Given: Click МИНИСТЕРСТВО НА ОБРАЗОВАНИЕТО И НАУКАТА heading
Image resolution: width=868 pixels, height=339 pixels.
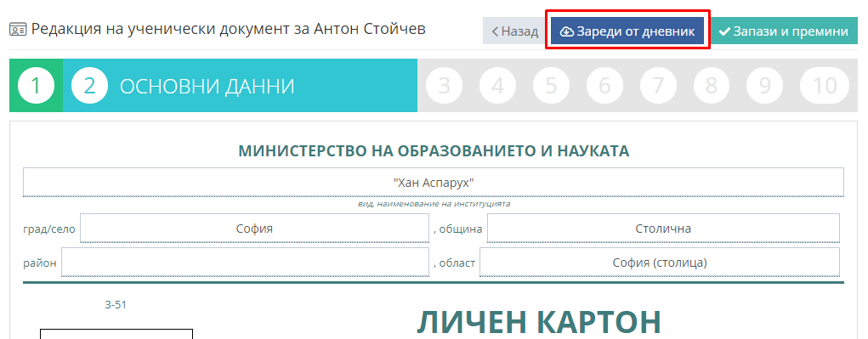Looking at the screenshot, I should tap(434, 151).
